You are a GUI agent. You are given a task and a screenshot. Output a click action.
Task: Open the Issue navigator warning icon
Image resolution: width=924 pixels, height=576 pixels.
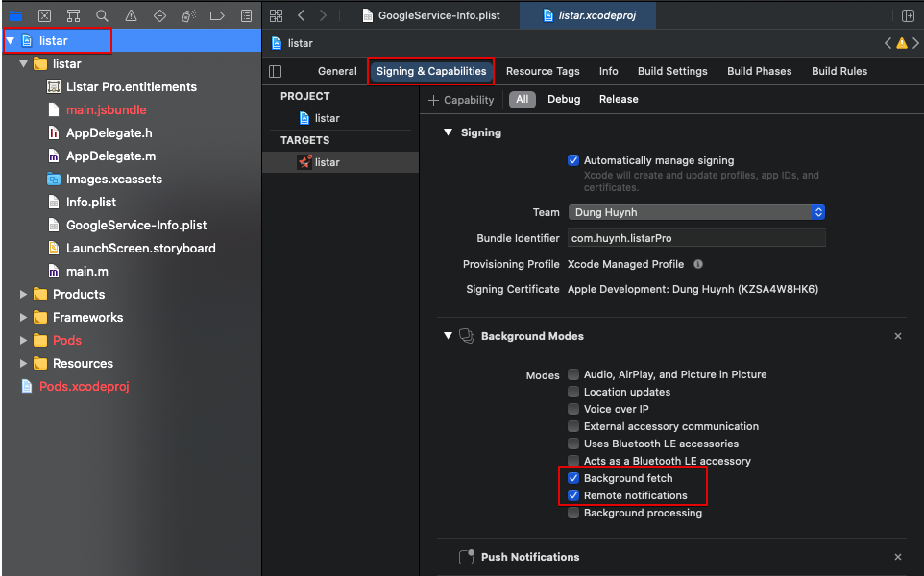coord(131,16)
